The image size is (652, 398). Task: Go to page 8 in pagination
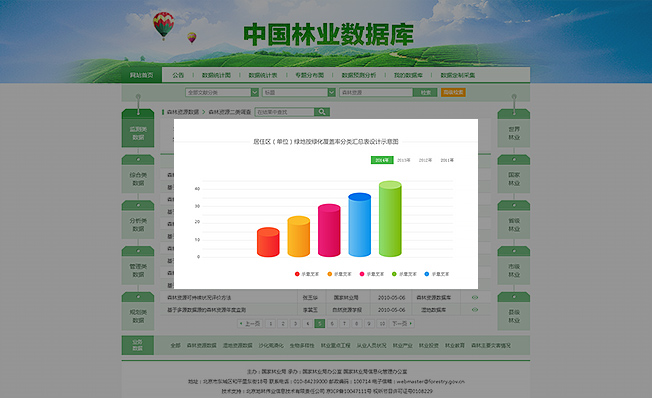click(356, 324)
